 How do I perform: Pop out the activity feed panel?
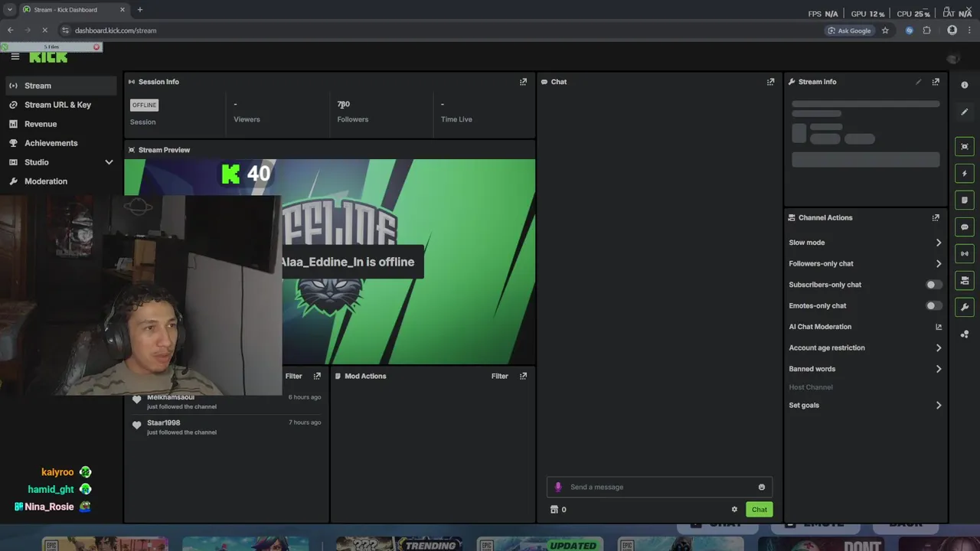(x=317, y=377)
